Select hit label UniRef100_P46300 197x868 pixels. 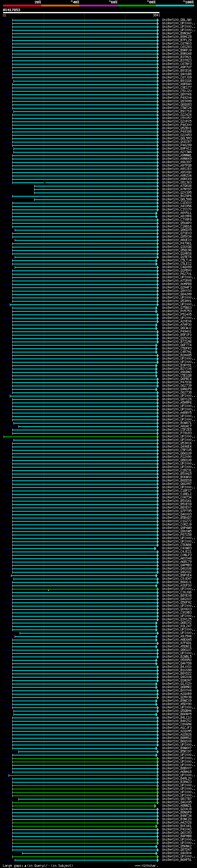(x=177, y=125)
